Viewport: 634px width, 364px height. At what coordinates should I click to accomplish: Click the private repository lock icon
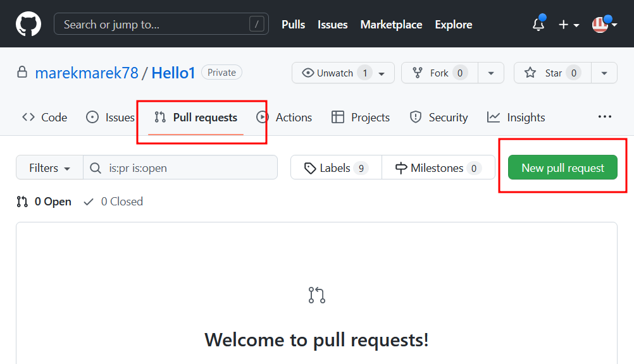(22, 73)
